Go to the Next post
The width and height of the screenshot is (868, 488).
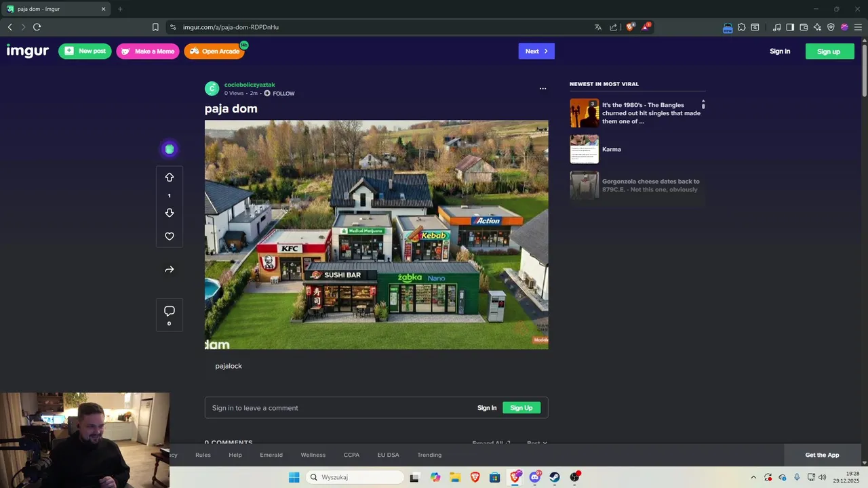(536, 51)
